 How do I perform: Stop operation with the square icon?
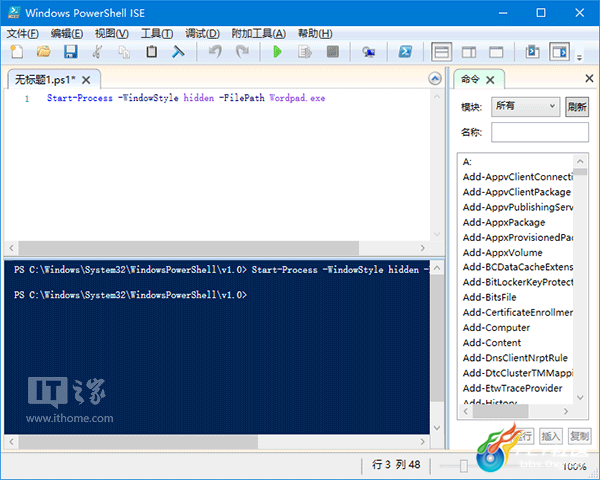click(333, 52)
